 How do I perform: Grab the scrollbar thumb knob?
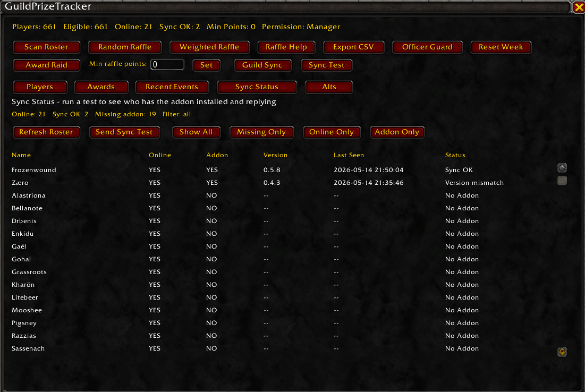click(x=562, y=181)
